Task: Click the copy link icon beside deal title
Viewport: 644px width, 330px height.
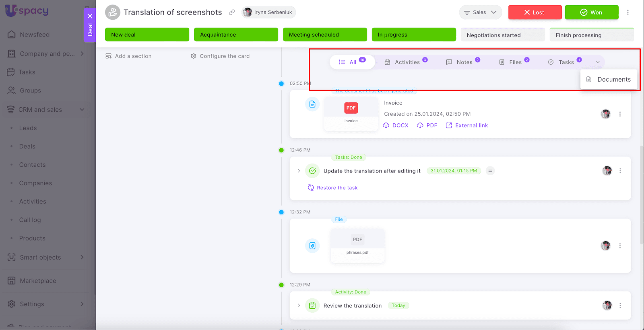Action: coord(232,12)
